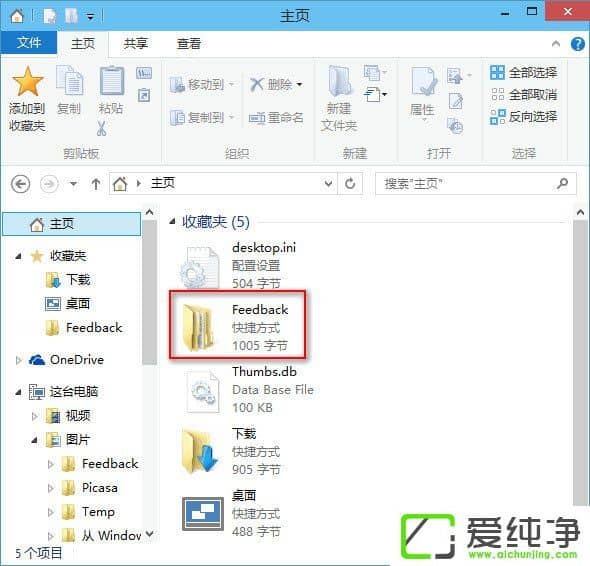
Task: Expand the OneDrive tree node
Action: [18, 360]
